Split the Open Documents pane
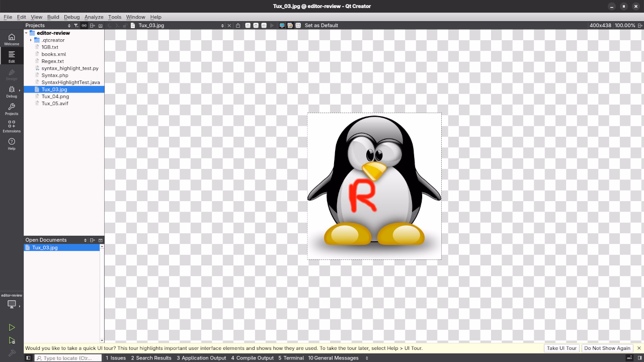The height and width of the screenshot is (362, 644). (92, 240)
